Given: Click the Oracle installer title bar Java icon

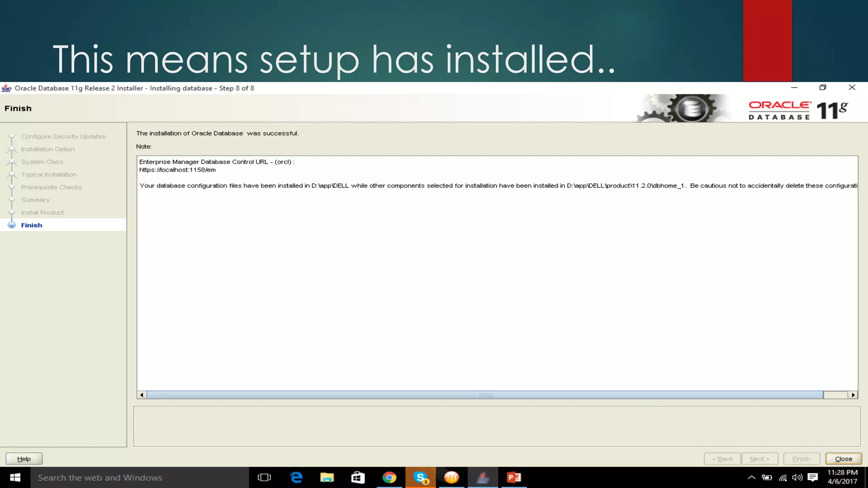Looking at the screenshot, I should pos(6,88).
